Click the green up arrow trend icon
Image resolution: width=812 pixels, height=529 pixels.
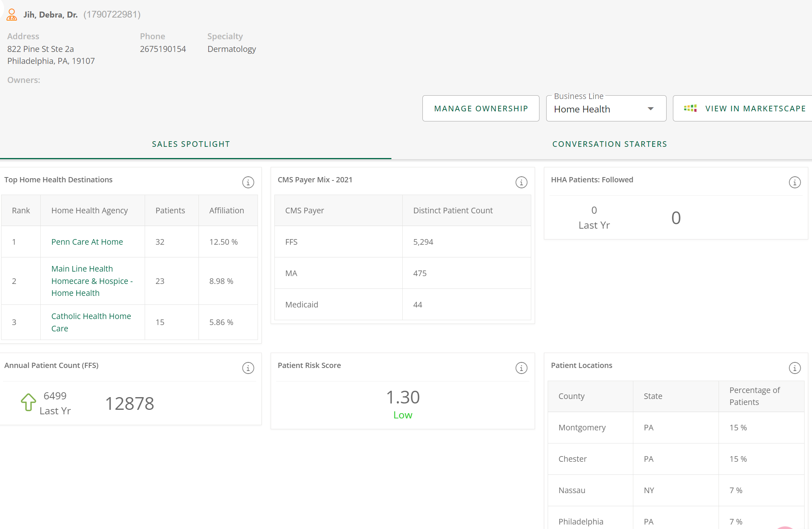(x=28, y=402)
